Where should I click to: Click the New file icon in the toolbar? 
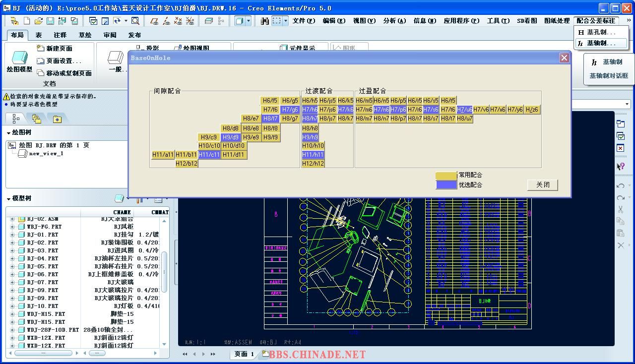point(27,21)
